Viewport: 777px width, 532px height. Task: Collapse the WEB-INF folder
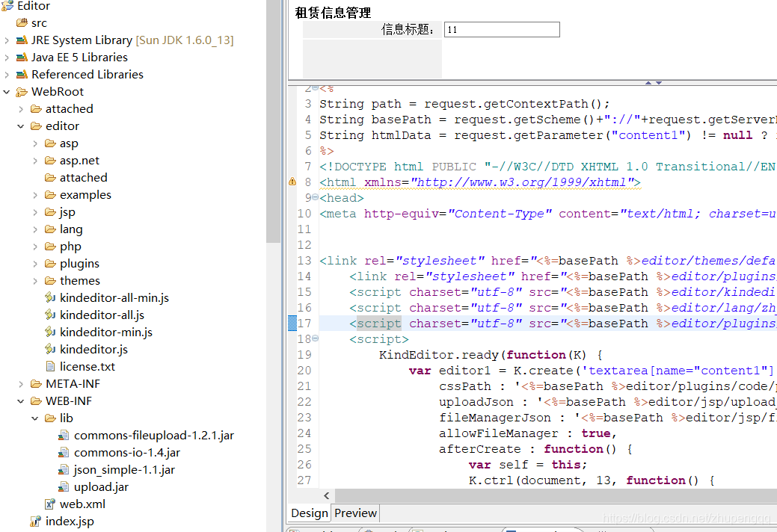click(21, 400)
